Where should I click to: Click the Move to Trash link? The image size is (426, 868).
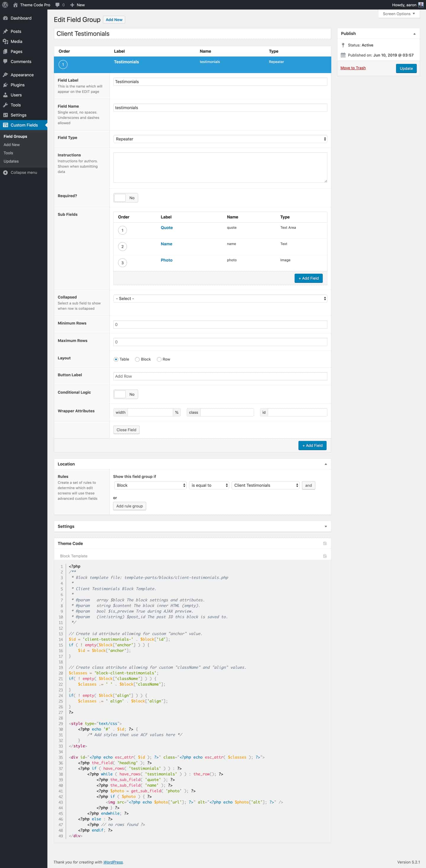pyautogui.click(x=353, y=68)
